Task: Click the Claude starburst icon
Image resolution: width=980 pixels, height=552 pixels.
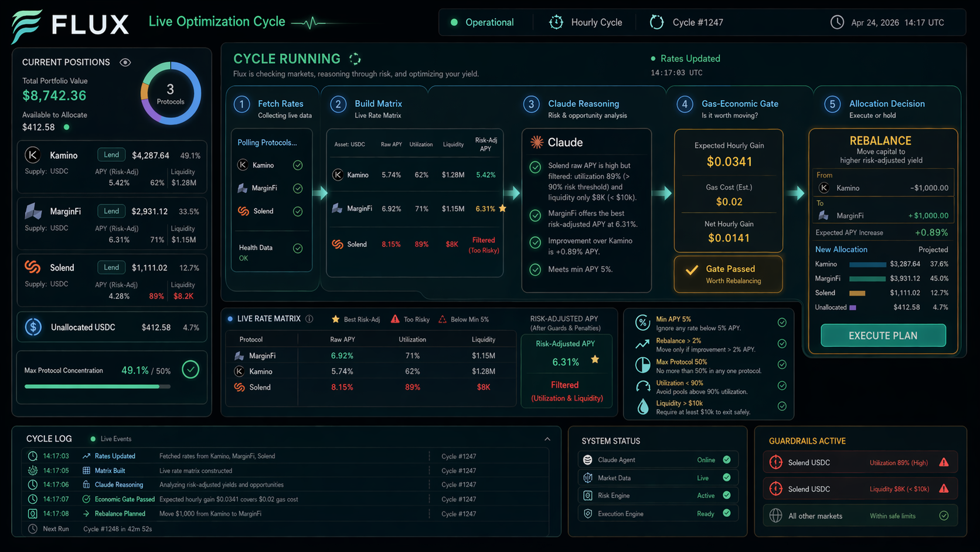Action: (536, 142)
